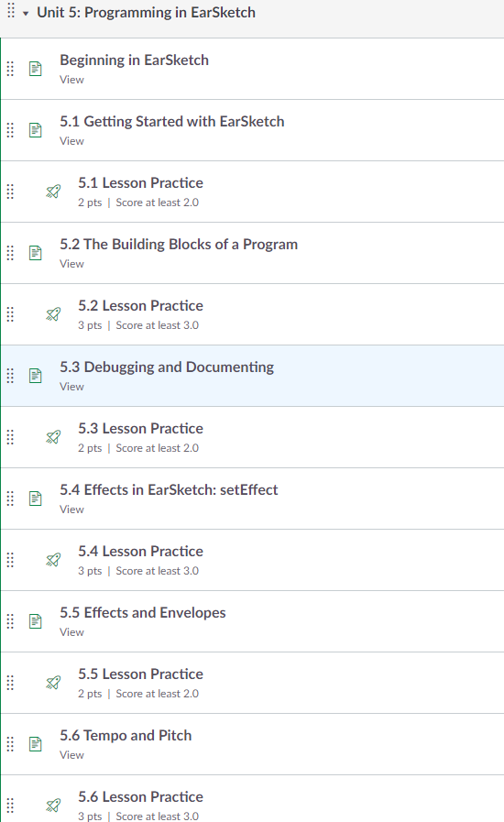Click page icon for Beginning in EarSketch
The height and width of the screenshot is (822, 504).
[x=35, y=69]
